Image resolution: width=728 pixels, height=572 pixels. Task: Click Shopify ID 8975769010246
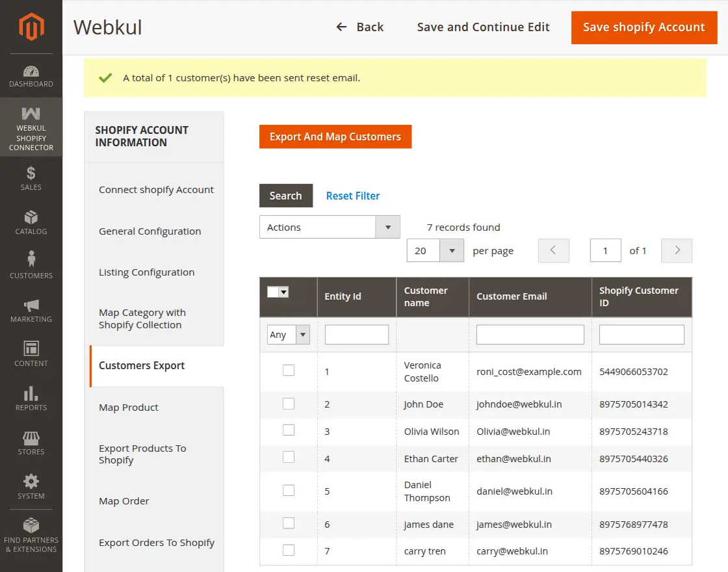tap(633, 552)
